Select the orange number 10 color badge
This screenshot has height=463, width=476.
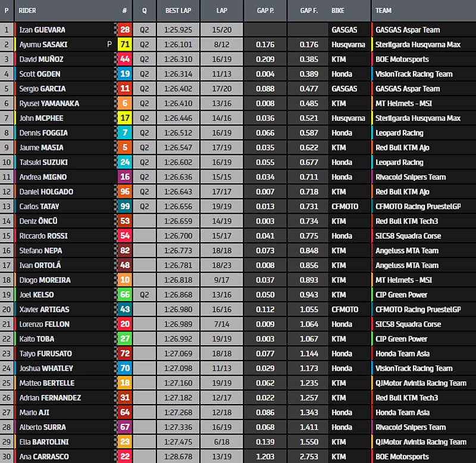[124, 280]
